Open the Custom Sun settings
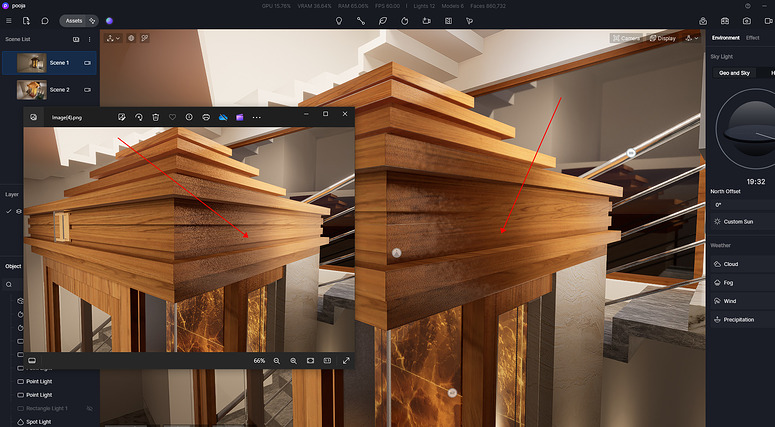 point(742,221)
